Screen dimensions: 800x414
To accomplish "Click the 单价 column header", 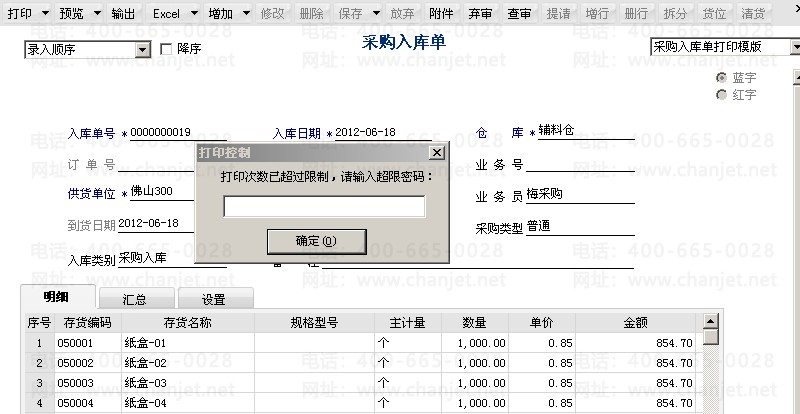I will (542, 323).
